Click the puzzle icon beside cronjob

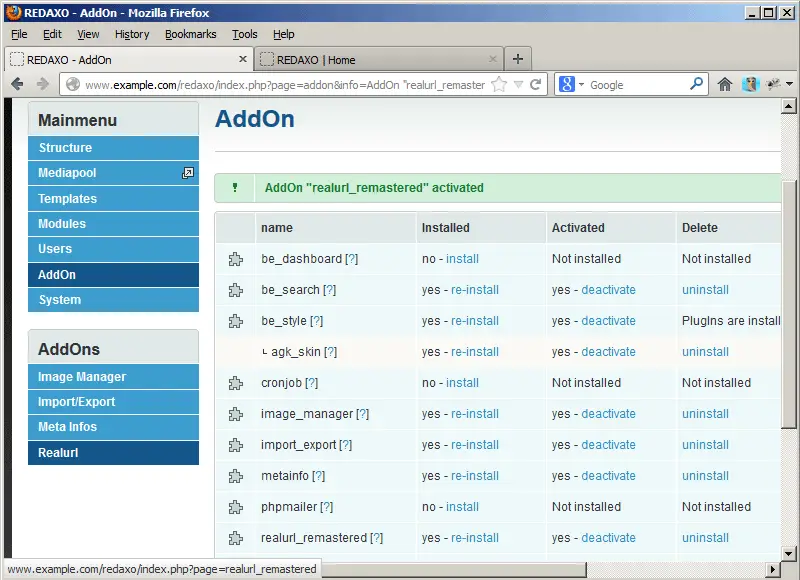click(x=236, y=383)
